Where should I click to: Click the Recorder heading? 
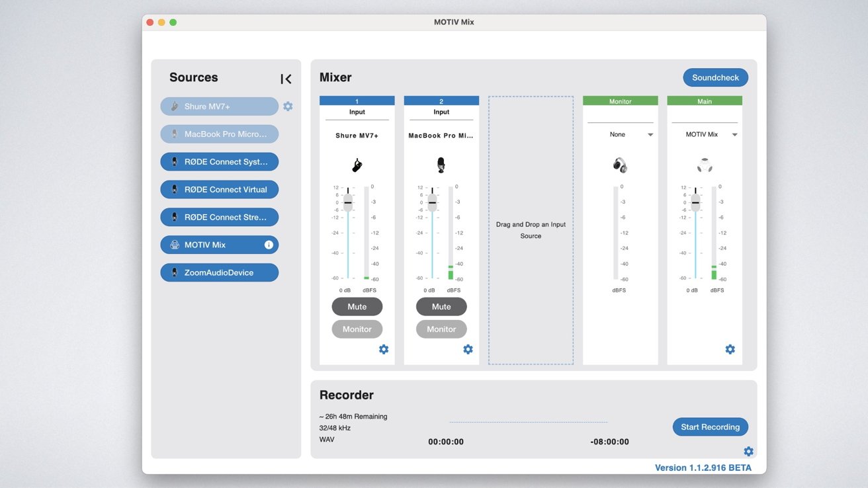(x=347, y=395)
